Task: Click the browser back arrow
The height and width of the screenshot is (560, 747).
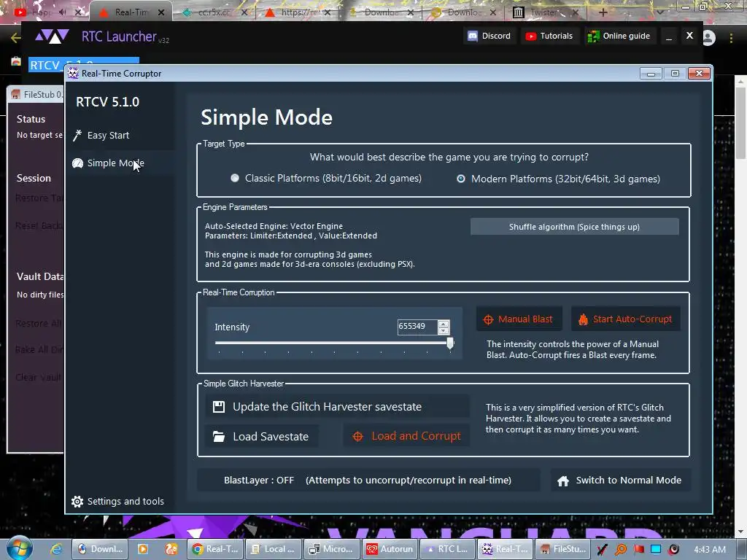Action: (15, 38)
